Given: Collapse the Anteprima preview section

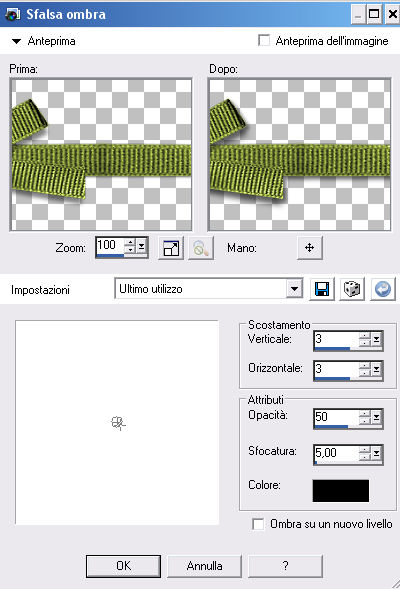Looking at the screenshot, I should point(16,41).
